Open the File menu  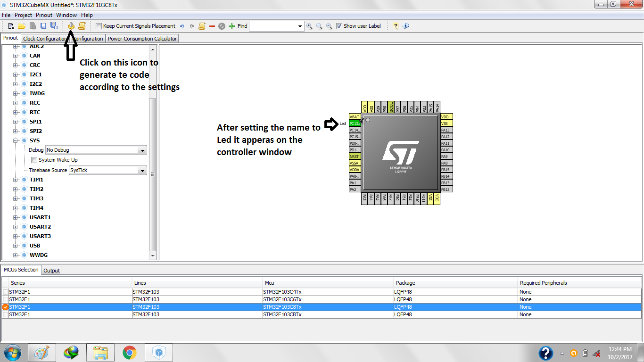6,15
